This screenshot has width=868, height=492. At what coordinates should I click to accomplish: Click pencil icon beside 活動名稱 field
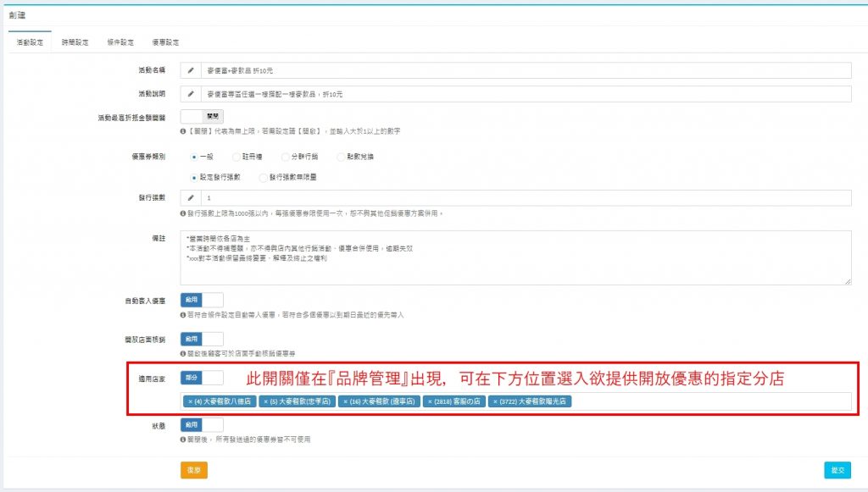pyautogui.click(x=191, y=70)
